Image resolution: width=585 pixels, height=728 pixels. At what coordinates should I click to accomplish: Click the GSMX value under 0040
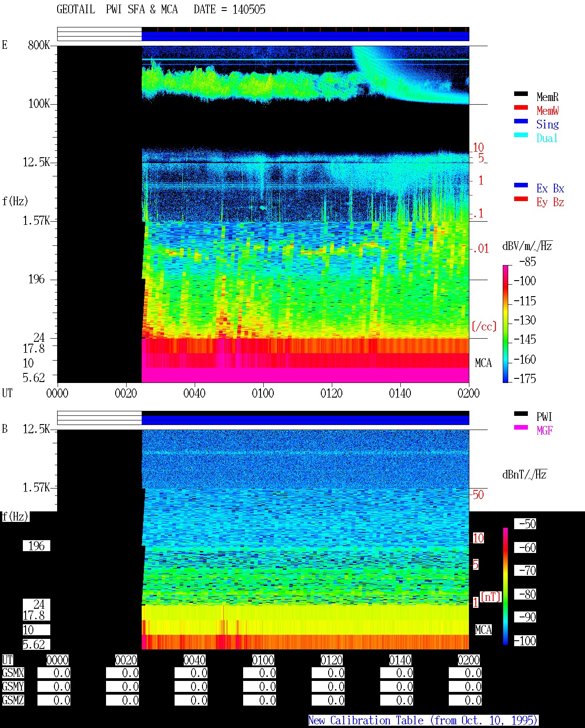coord(191,673)
